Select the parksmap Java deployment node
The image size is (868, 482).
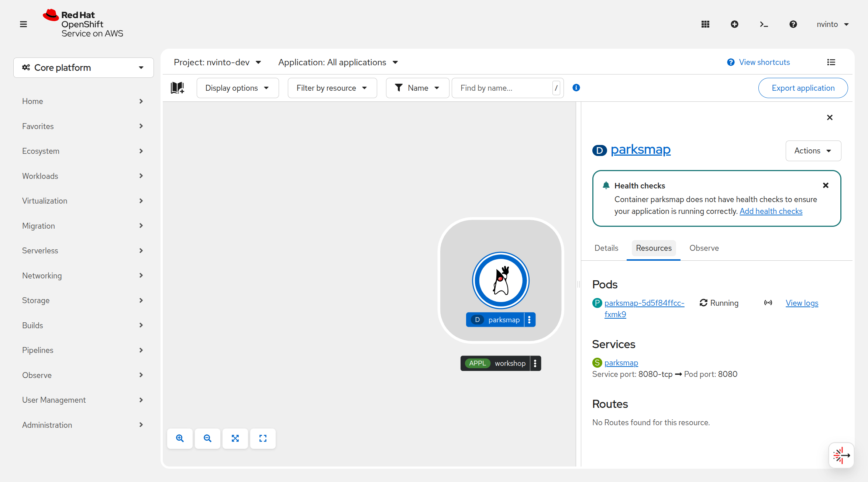click(501, 280)
